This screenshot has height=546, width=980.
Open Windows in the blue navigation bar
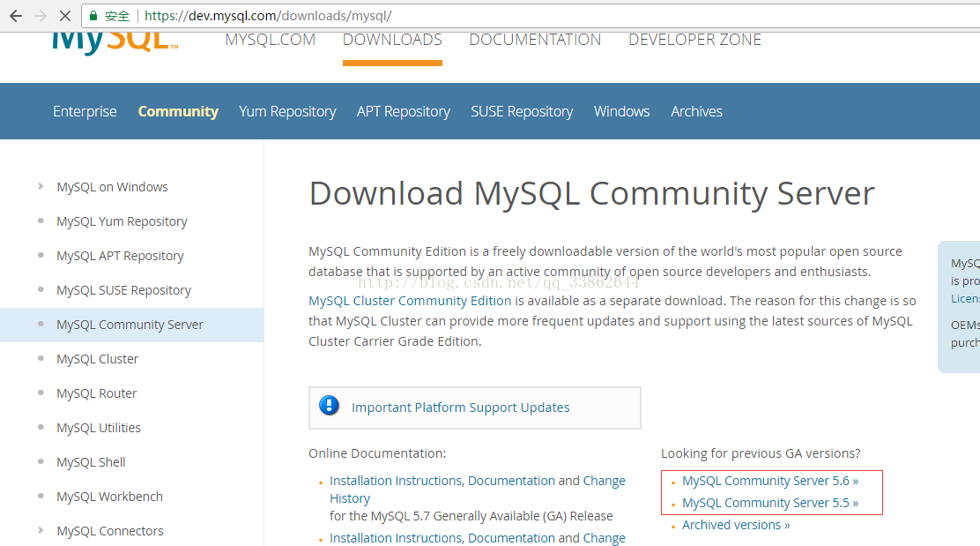point(622,111)
